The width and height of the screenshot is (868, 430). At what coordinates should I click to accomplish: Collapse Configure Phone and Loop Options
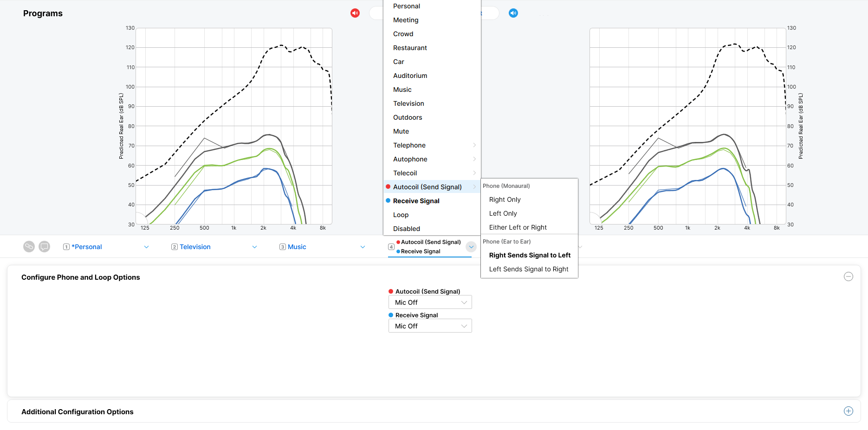coord(849,276)
